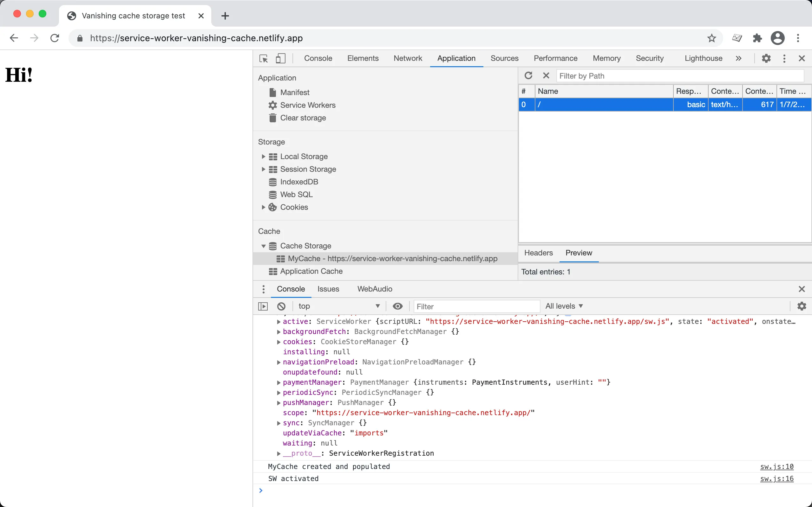Open the top JavaScript context selector
The image size is (812, 507).
click(x=339, y=306)
